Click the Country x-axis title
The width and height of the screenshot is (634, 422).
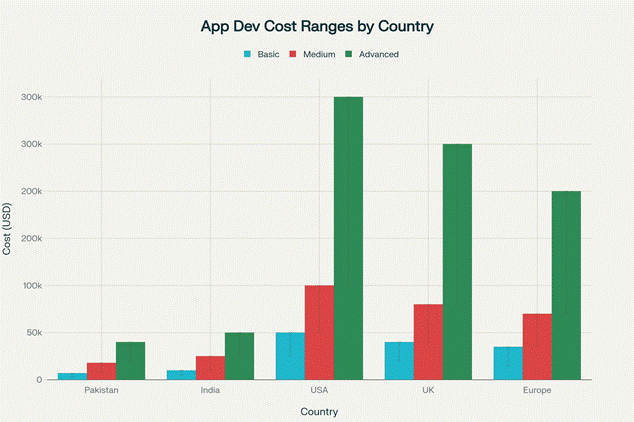click(x=319, y=411)
